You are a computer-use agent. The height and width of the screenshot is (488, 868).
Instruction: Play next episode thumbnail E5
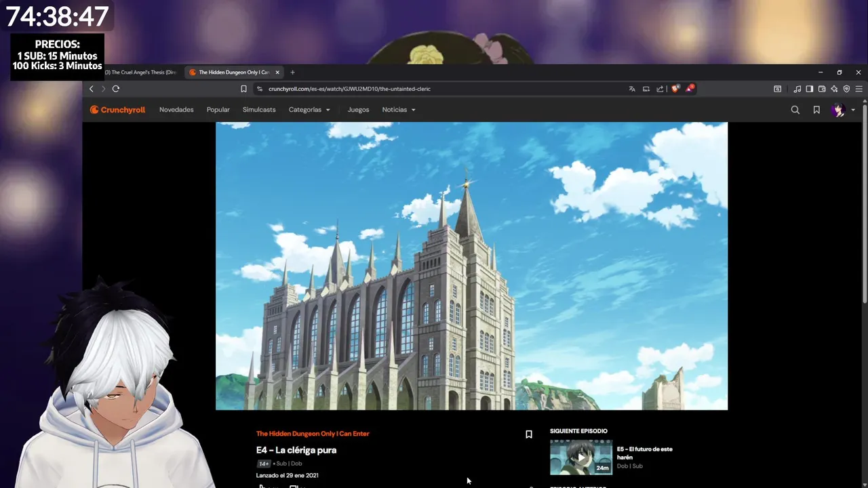pyautogui.click(x=581, y=457)
